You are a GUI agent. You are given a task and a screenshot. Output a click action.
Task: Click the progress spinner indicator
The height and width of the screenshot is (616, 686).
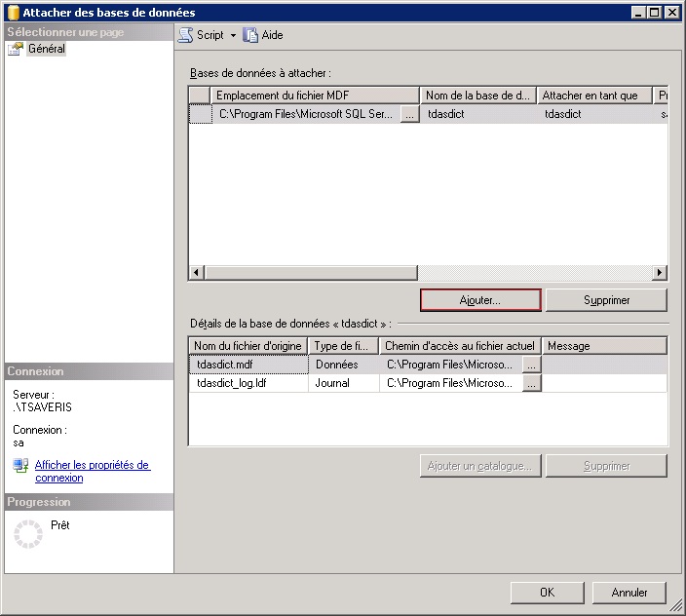click(28, 534)
